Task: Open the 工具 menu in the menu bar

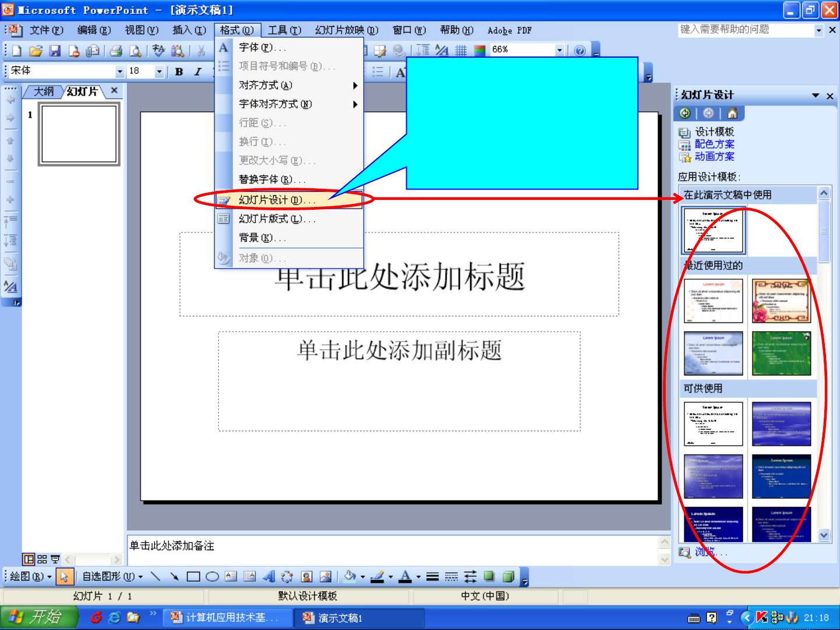Action: point(284,30)
